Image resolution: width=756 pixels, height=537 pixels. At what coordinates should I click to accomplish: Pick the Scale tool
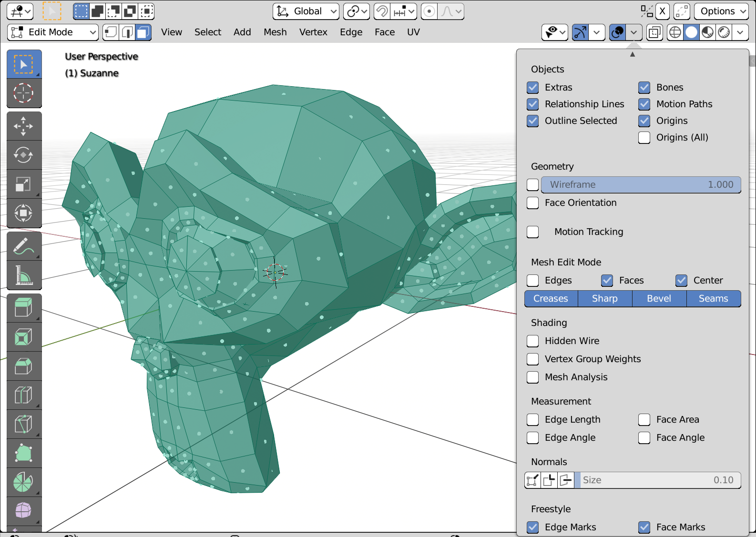pyautogui.click(x=24, y=184)
